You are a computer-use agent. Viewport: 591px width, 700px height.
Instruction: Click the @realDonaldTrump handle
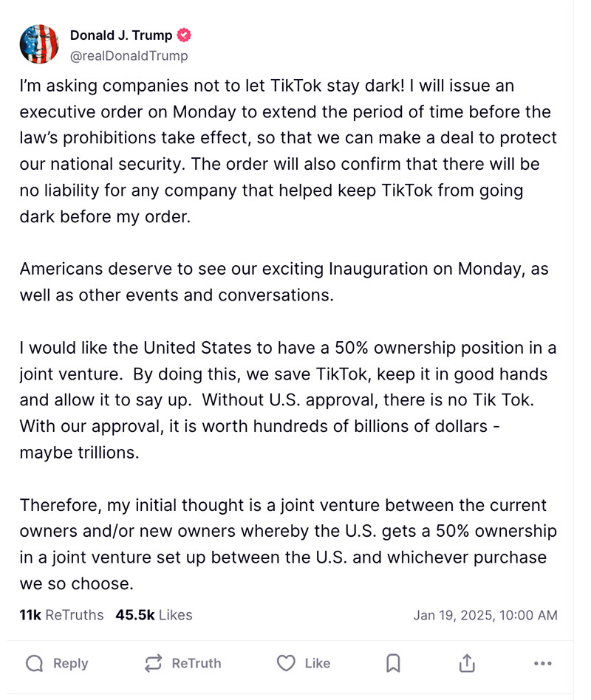point(129,55)
